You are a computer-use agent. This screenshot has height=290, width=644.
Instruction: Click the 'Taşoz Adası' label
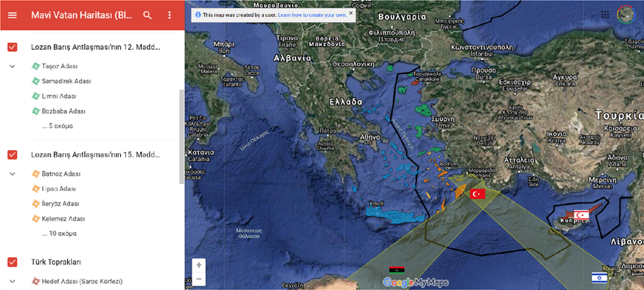(x=59, y=66)
